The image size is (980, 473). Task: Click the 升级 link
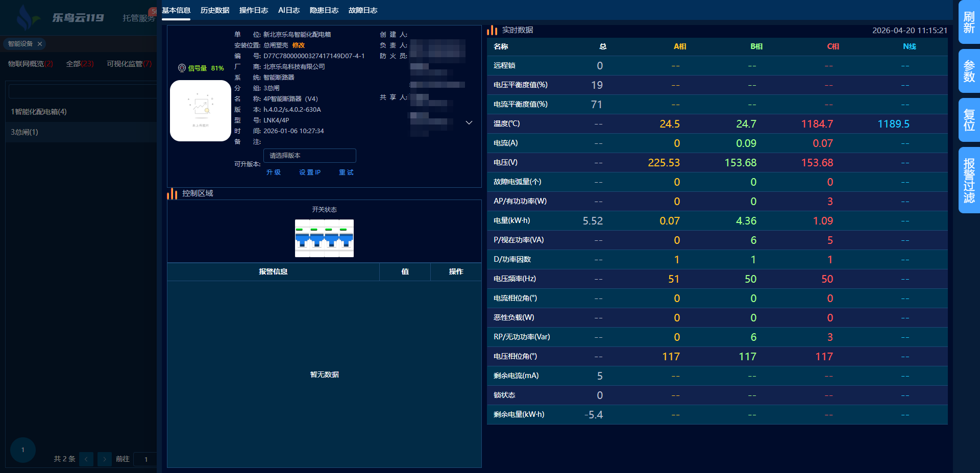point(274,172)
